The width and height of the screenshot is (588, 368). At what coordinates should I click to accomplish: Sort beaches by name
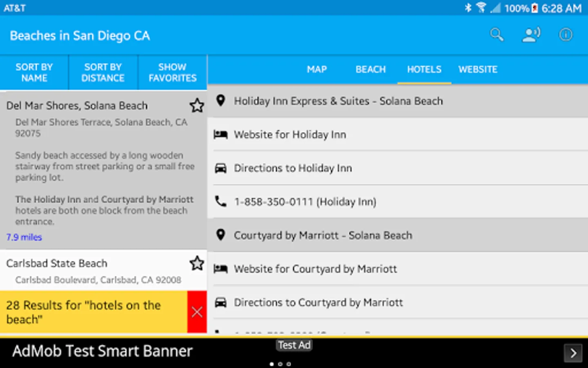click(34, 72)
